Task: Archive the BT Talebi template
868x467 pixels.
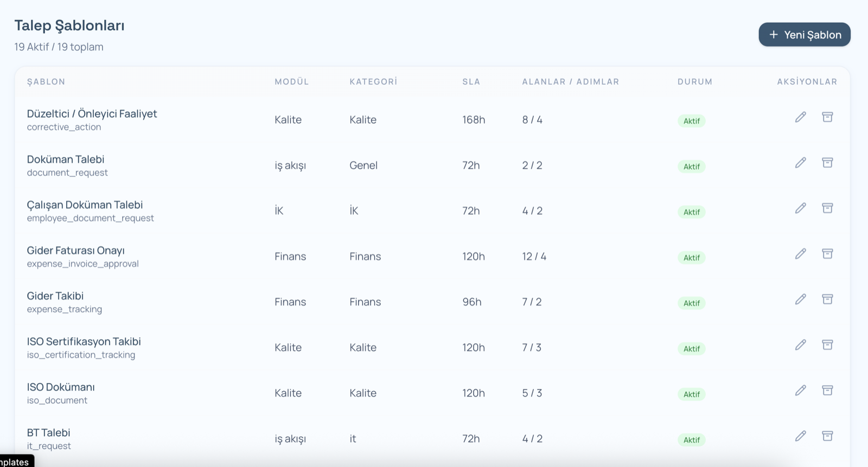Action: (x=828, y=436)
